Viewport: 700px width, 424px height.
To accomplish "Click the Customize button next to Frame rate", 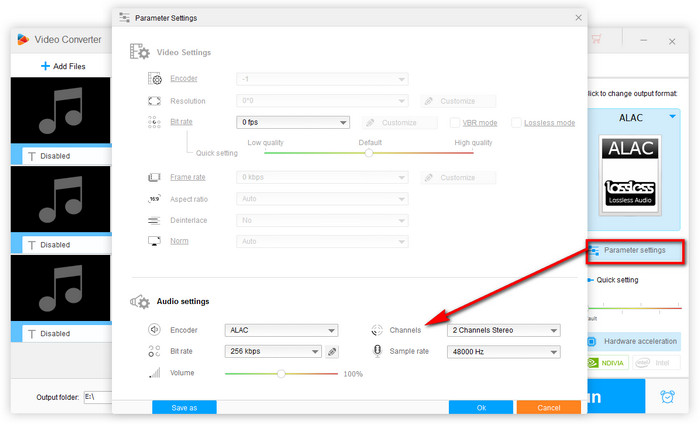I will 458,177.
